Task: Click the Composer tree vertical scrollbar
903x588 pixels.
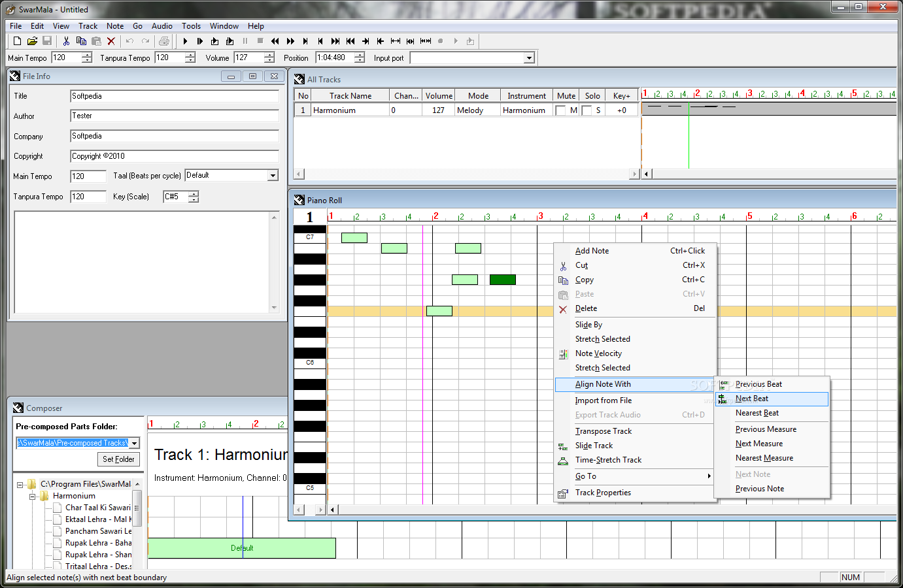Action: tap(137, 523)
